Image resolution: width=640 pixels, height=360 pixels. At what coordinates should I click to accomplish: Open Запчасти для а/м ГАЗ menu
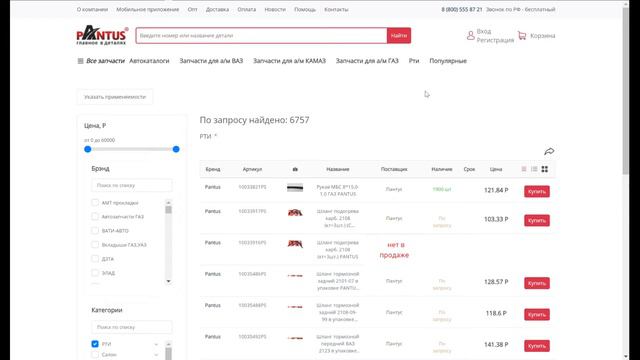point(367,61)
